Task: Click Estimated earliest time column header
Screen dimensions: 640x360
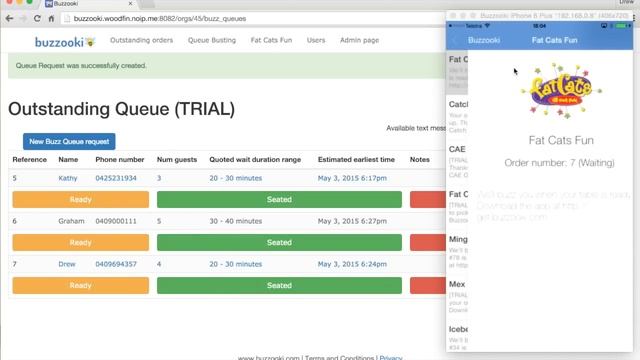Action: point(356,160)
